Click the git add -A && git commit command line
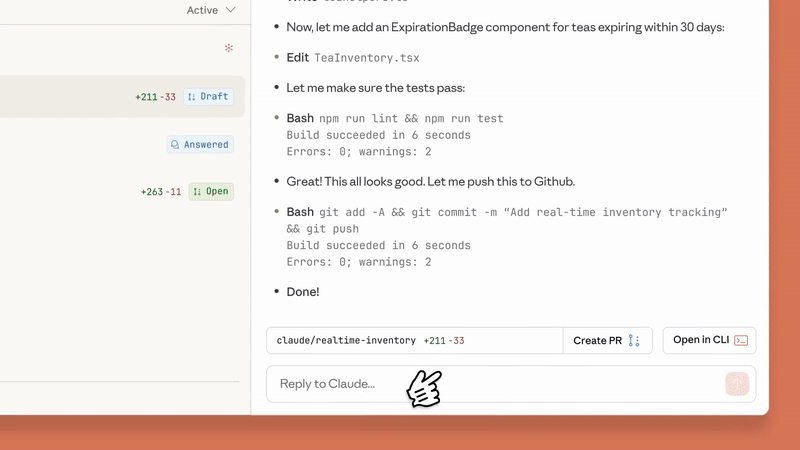Screen dimensions: 800x450 tap(523, 212)
